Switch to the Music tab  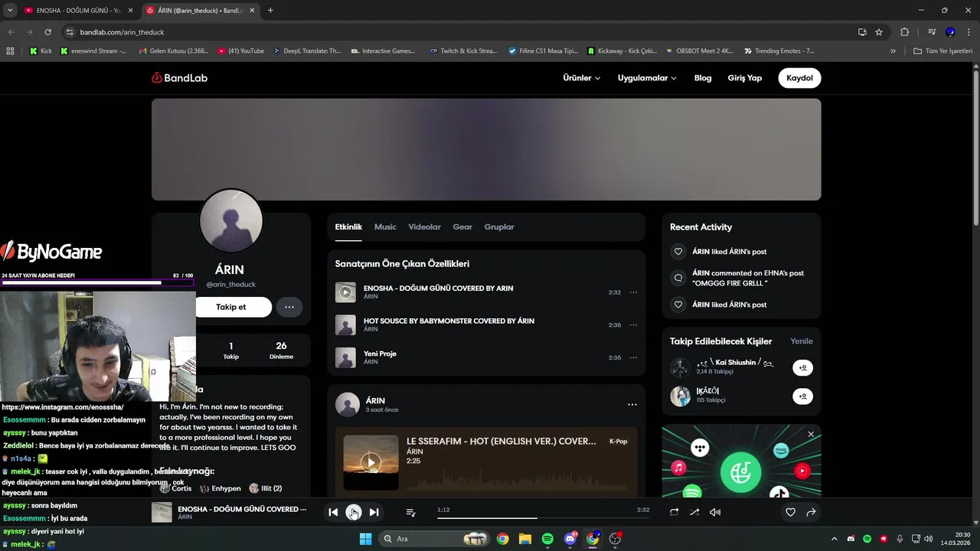[385, 227]
